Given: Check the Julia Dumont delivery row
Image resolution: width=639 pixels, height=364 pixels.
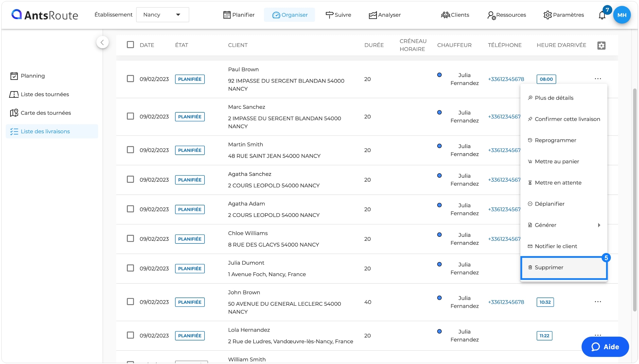Looking at the screenshot, I should 130,268.
